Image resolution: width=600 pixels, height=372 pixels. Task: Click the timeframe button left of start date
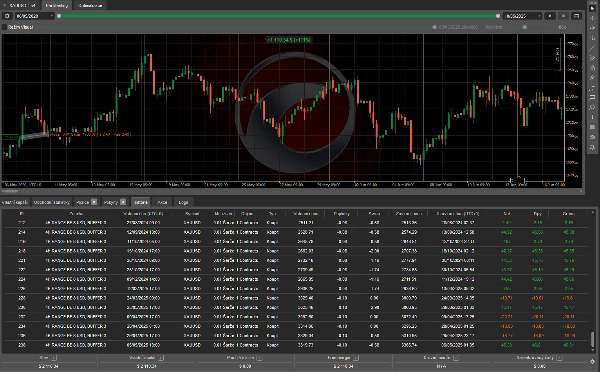7,16
